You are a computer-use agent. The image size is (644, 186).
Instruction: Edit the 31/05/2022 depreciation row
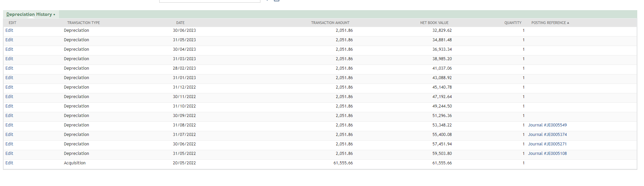[9, 154]
